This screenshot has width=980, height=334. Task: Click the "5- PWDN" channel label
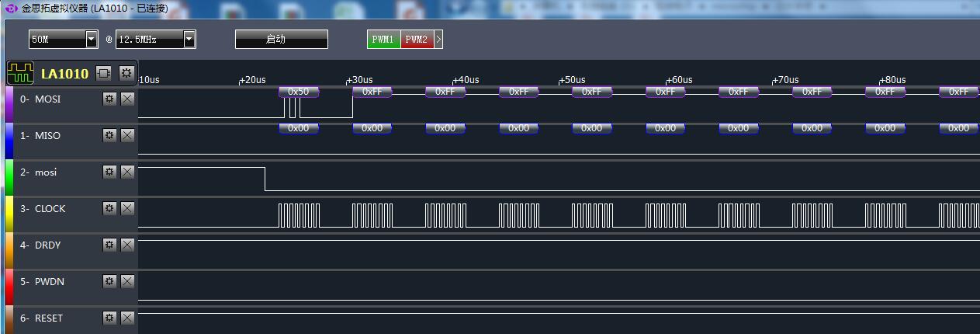click(x=41, y=282)
